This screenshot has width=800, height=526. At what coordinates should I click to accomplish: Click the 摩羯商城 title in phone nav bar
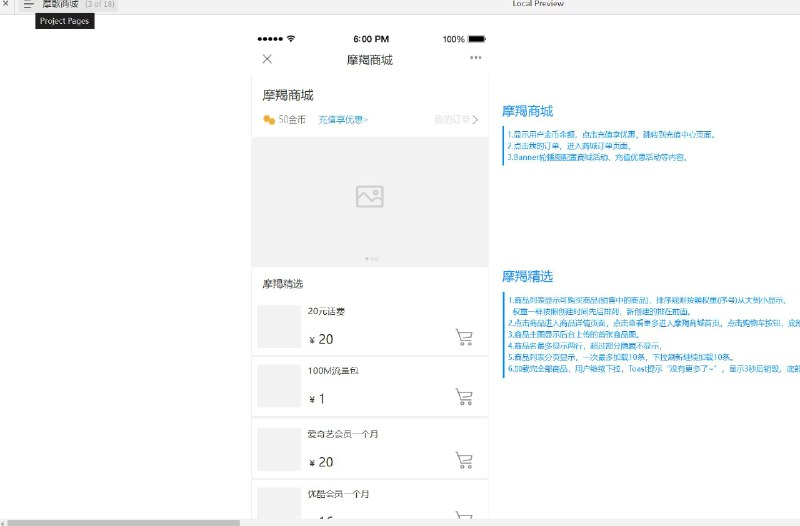tap(370, 60)
